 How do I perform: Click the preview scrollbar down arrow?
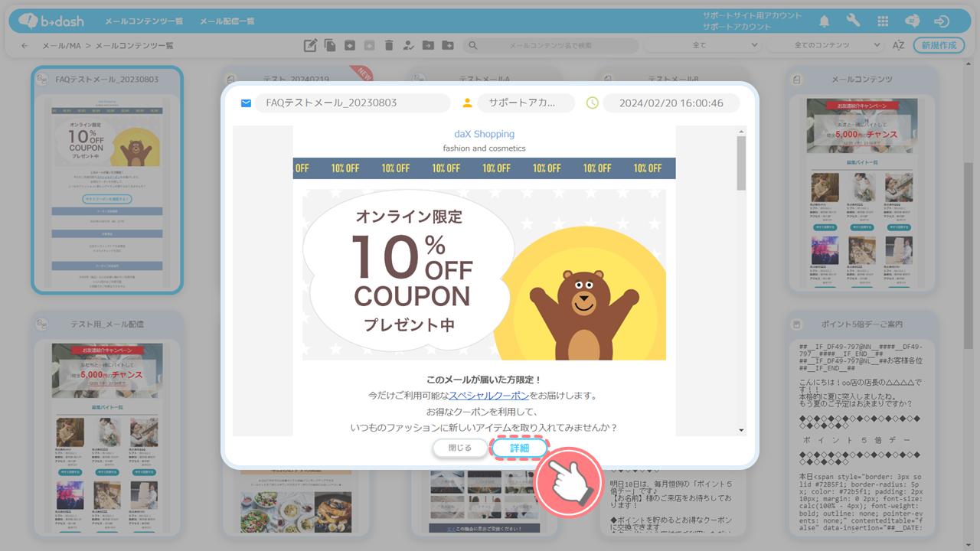[x=741, y=430]
